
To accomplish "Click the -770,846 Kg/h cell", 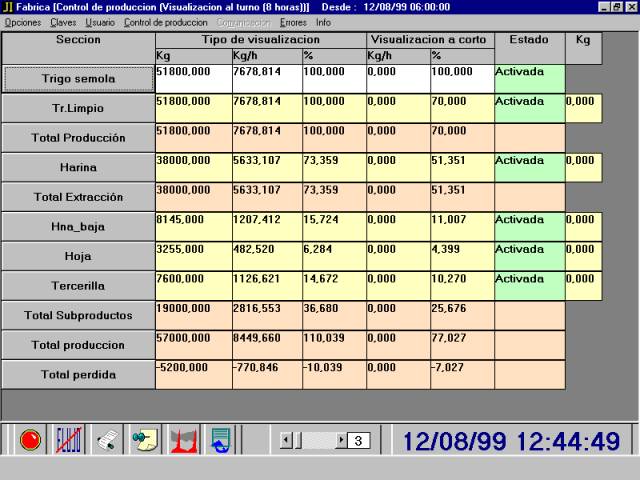I will tap(267, 375).
